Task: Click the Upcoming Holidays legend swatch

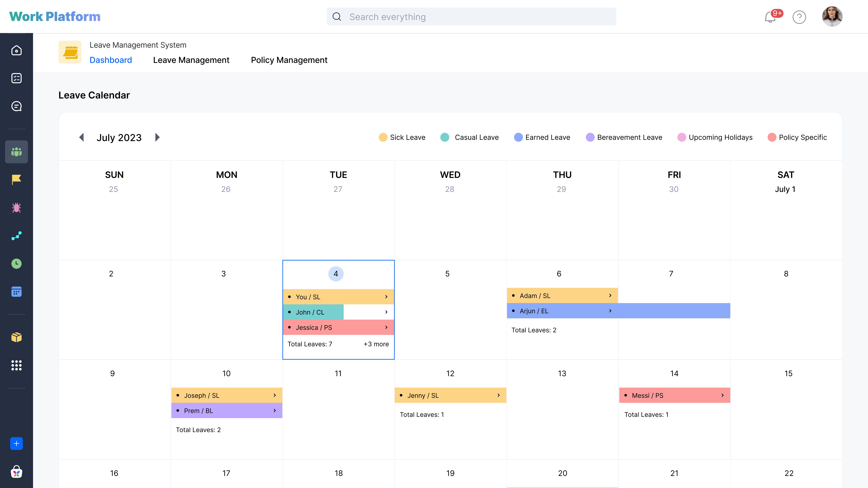Action: pos(681,137)
